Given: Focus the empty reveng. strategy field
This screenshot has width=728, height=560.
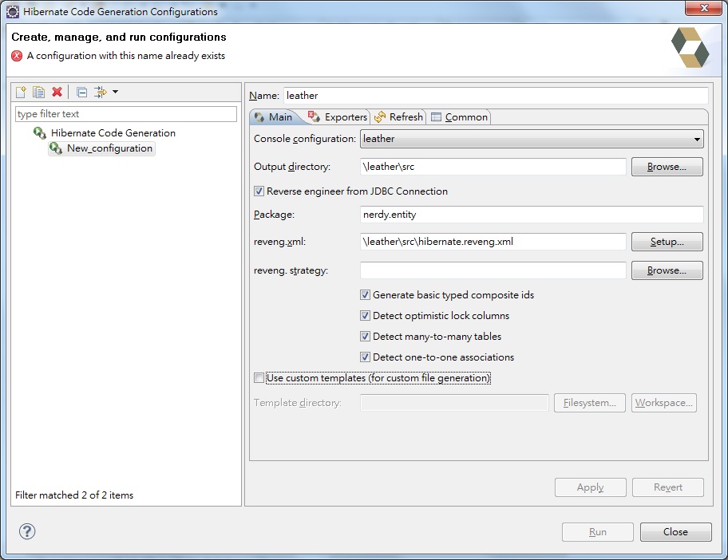Looking at the screenshot, I should pyautogui.click(x=493, y=270).
